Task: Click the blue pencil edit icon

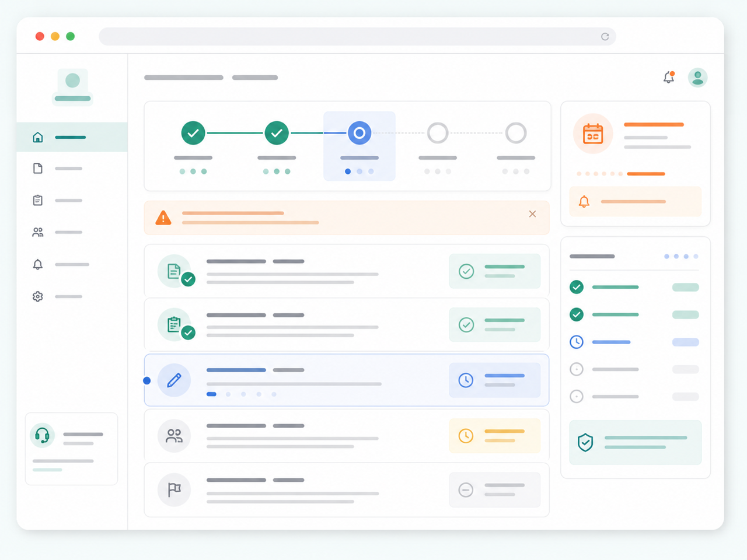Action: coord(174,380)
